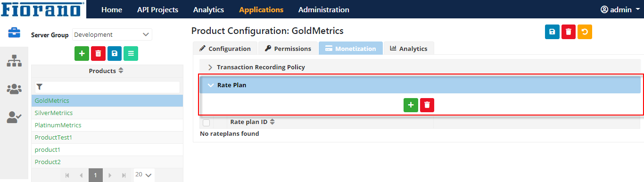Open the user approval sidebar icon

pos(14,117)
